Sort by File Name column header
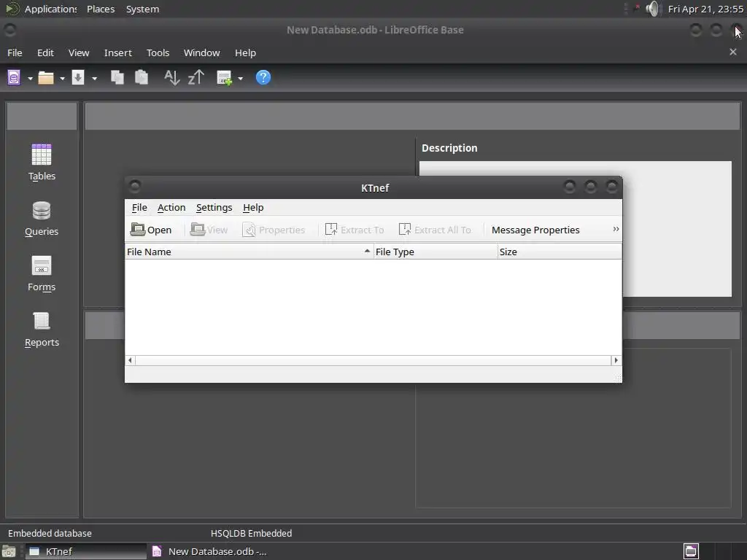This screenshot has height=560, width=747. tap(249, 252)
